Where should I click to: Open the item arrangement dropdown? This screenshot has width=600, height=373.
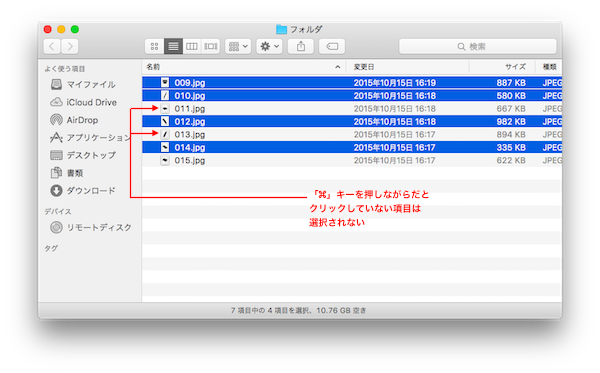pyautogui.click(x=238, y=47)
